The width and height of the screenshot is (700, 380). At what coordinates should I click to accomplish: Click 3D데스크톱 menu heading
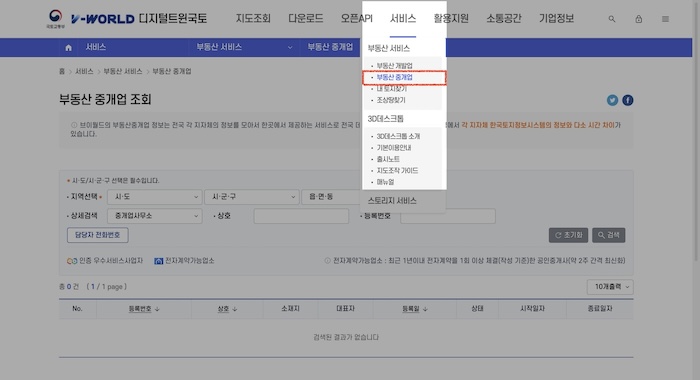[385, 119]
